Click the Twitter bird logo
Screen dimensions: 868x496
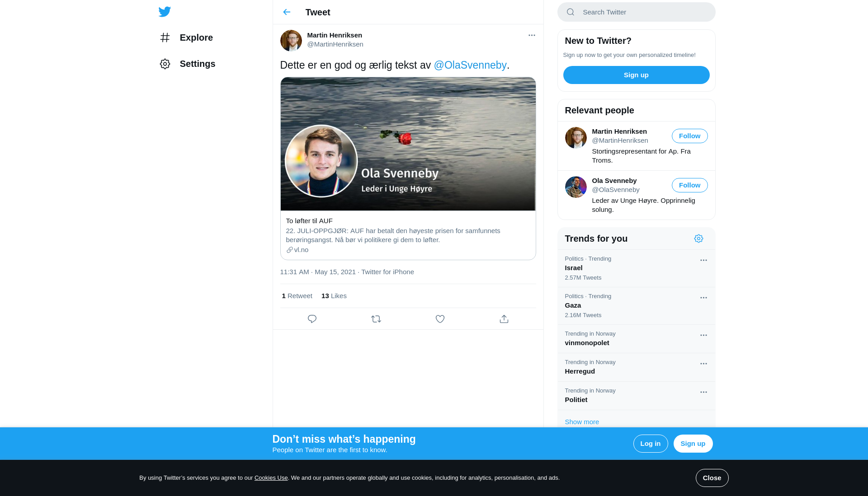click(165, 12)
